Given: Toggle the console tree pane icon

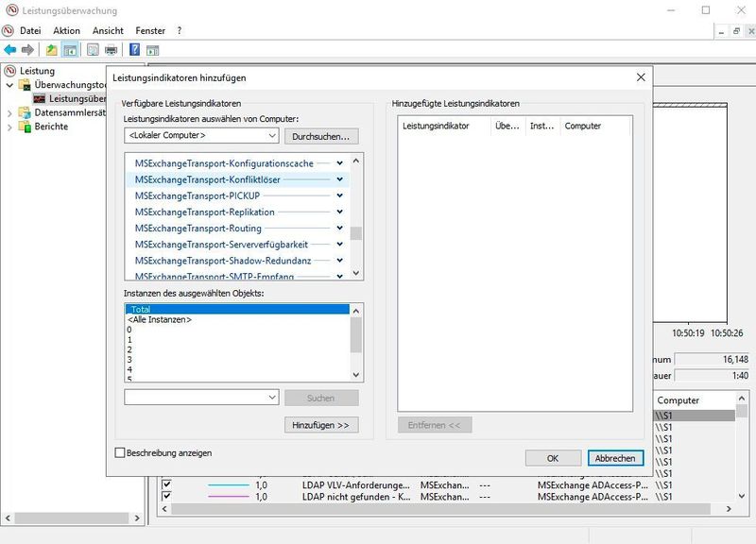Looking at the screenshot, I should pyautogui.click(x=70, y=50).
